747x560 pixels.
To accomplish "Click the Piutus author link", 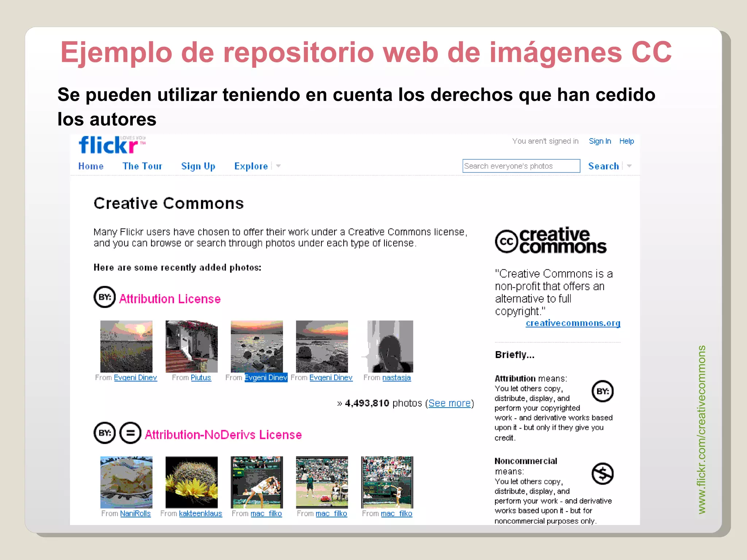I will pos(201,378).
